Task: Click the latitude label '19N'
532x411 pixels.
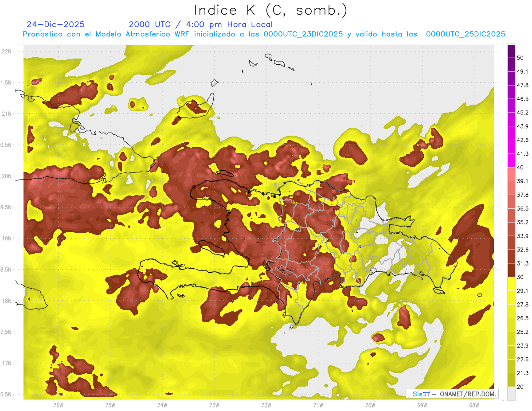Action: [7, 239]
